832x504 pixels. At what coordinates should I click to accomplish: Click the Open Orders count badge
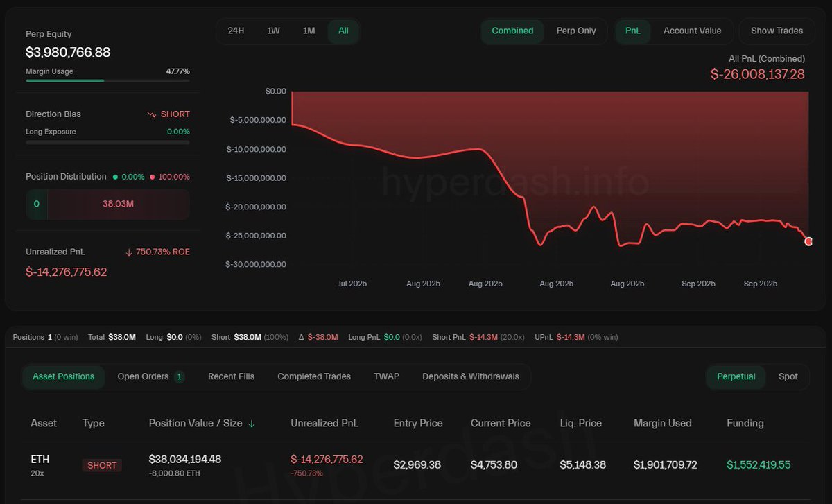(180, 376)
